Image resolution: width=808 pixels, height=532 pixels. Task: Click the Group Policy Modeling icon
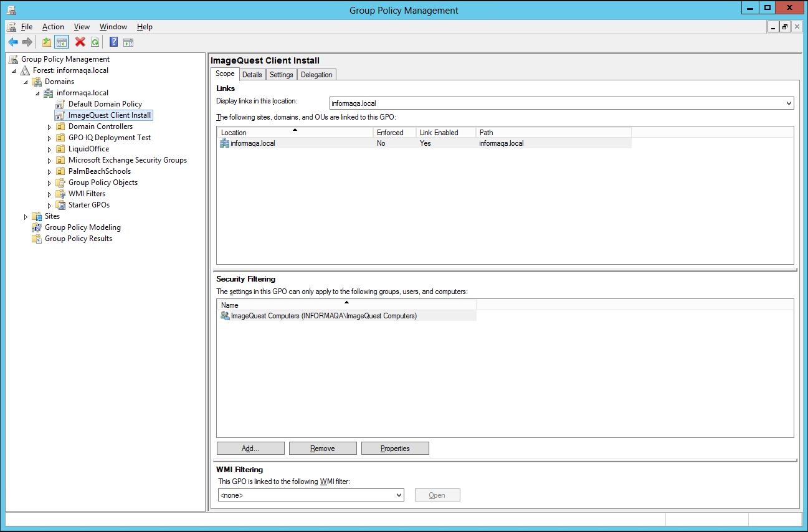tap(37, 227)
